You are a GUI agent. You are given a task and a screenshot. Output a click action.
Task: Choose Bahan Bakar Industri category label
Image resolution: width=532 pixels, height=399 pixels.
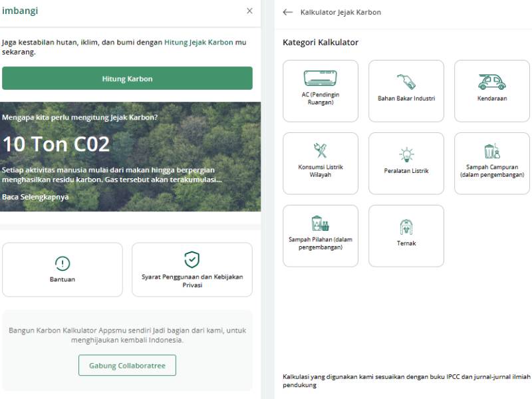(406, 98)
